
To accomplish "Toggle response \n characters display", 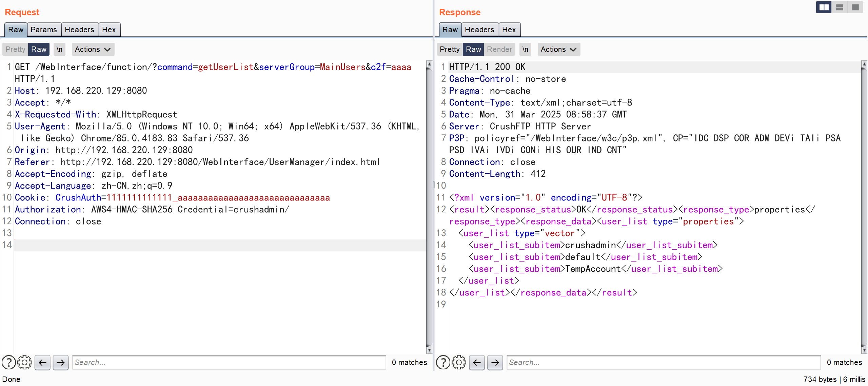I will [x=525, y=49].
